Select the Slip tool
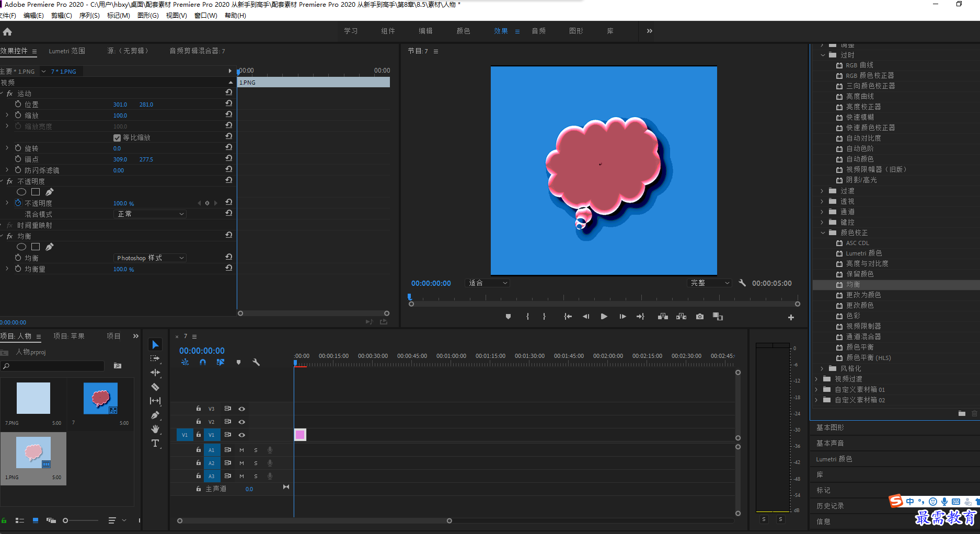The height and width of the screenshot is (534, 980). pos(155,401)
